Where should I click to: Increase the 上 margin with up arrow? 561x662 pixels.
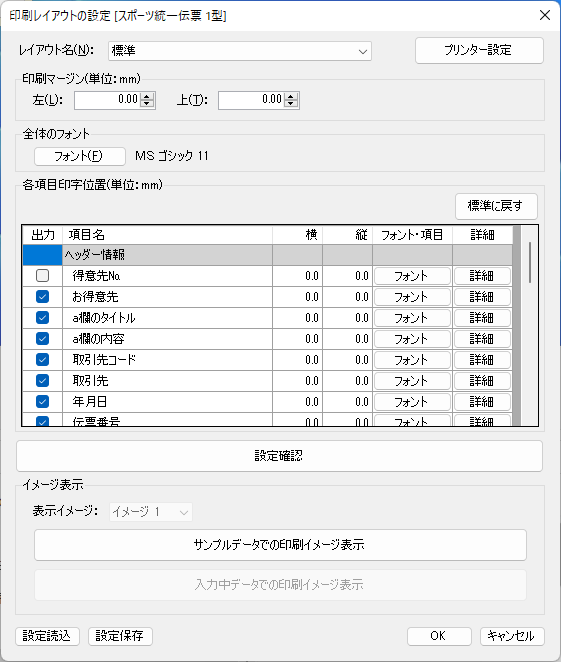click(x=291, y=96)
